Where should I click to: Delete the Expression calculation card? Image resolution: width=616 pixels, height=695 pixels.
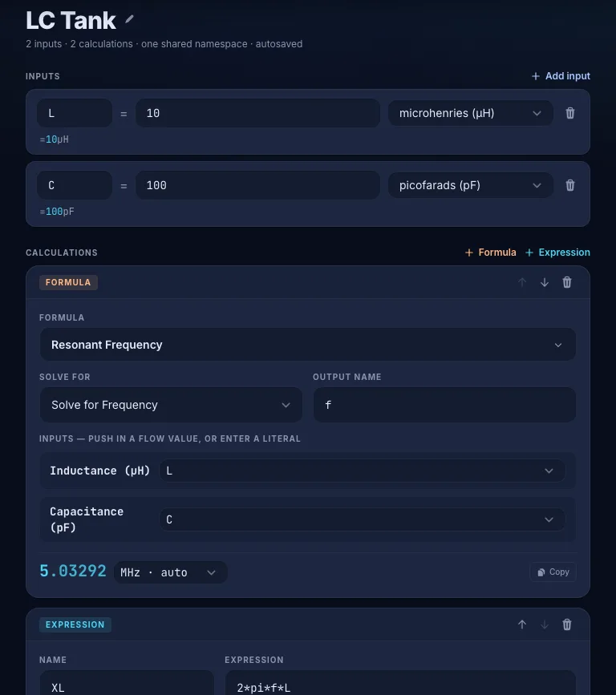coord(567,624)
